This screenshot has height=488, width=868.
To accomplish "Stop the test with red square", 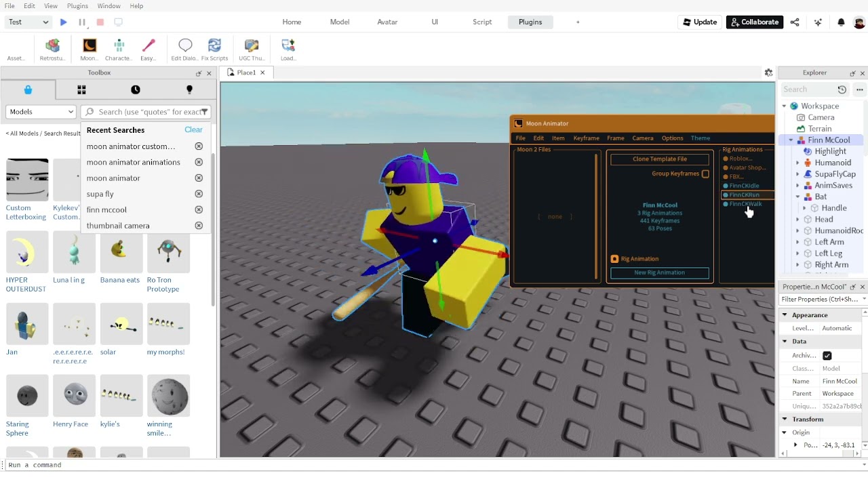I will 100,22.
